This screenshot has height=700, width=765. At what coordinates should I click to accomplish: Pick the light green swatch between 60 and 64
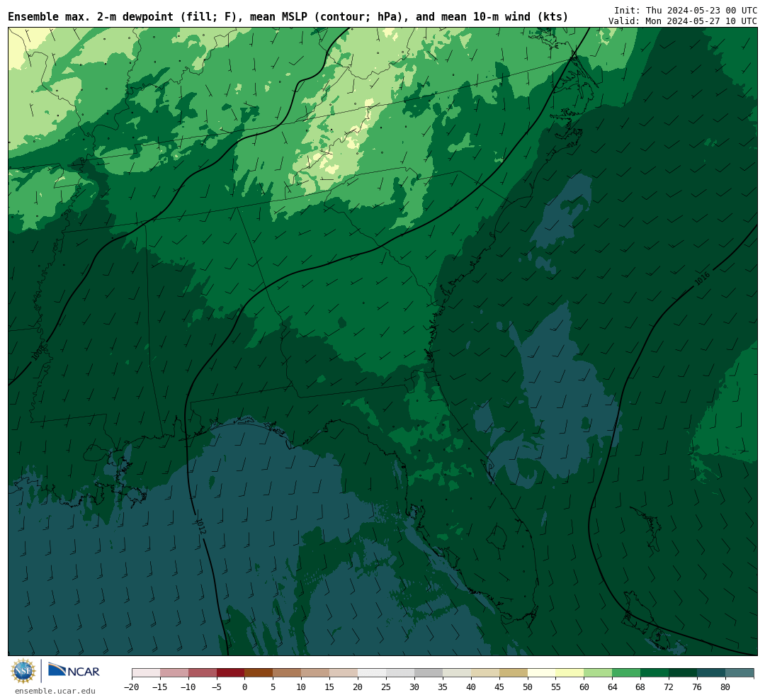click(x=599, y=673)
